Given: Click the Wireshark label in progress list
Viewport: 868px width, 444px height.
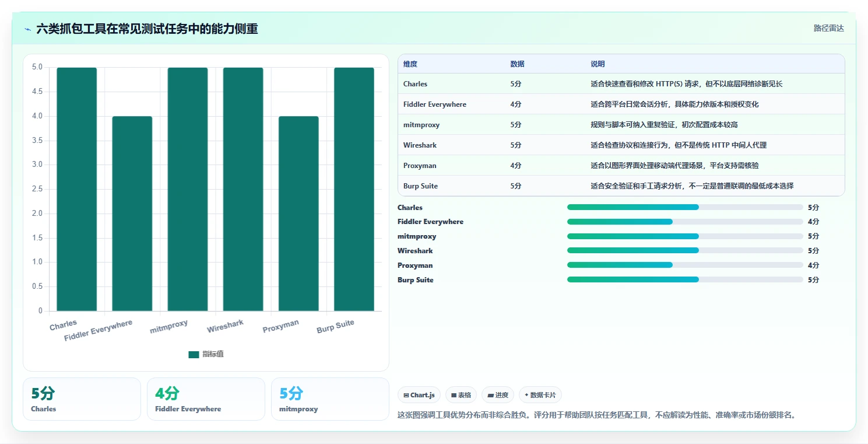Looking at the screenshot, I should click(415, 251).
